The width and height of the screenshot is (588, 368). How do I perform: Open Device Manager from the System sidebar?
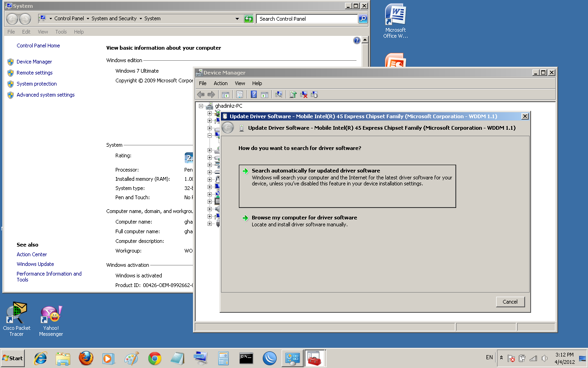(34, 61)
